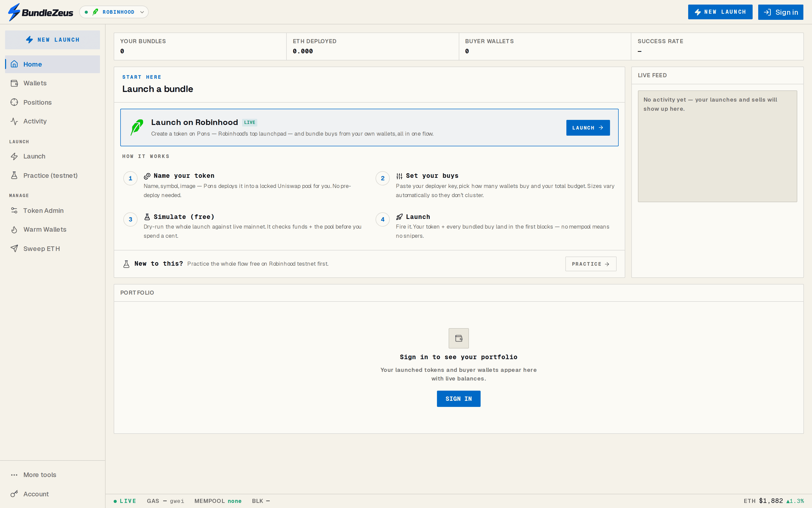Viewport: 812px width, 508px height.
Task: Click the lightning icon in header NEW LAUNCH
Action: 698,12
